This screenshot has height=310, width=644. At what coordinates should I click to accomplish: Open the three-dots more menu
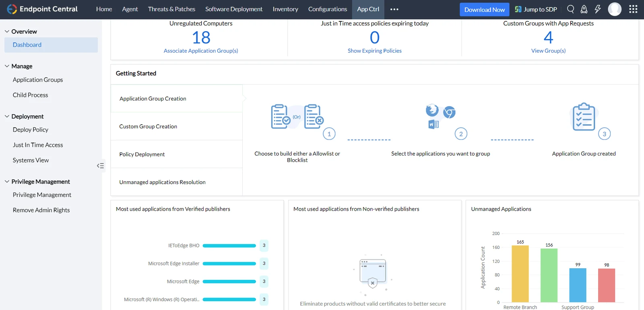click(394, 9)
